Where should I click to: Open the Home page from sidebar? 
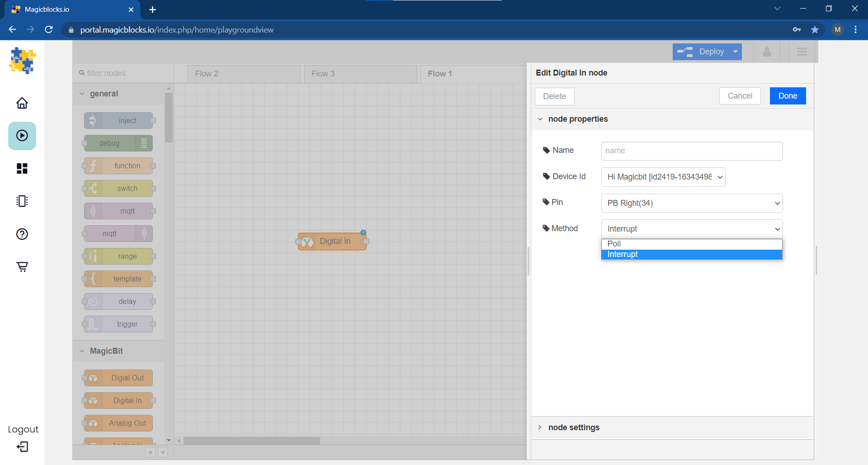[21, 103]
